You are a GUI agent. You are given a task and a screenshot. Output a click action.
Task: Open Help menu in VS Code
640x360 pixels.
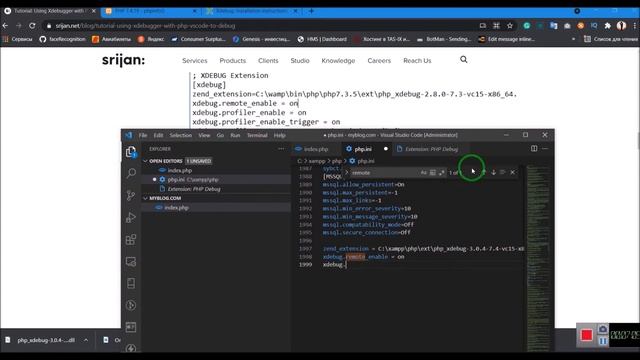click(280, 135)
